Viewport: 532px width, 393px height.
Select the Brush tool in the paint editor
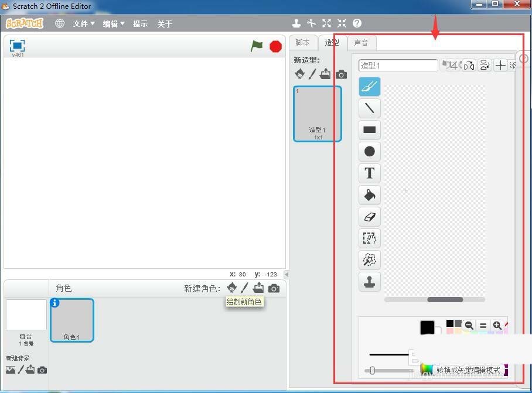370,86
